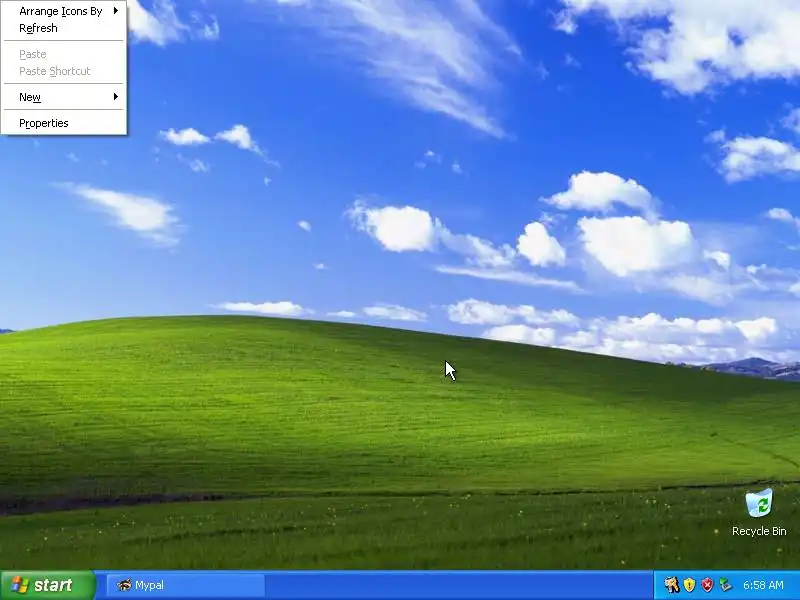The height and width of the screenshot is (600, 800).
Task: Click the red Security Center shield tray icon
Action: tap(707, 585)
